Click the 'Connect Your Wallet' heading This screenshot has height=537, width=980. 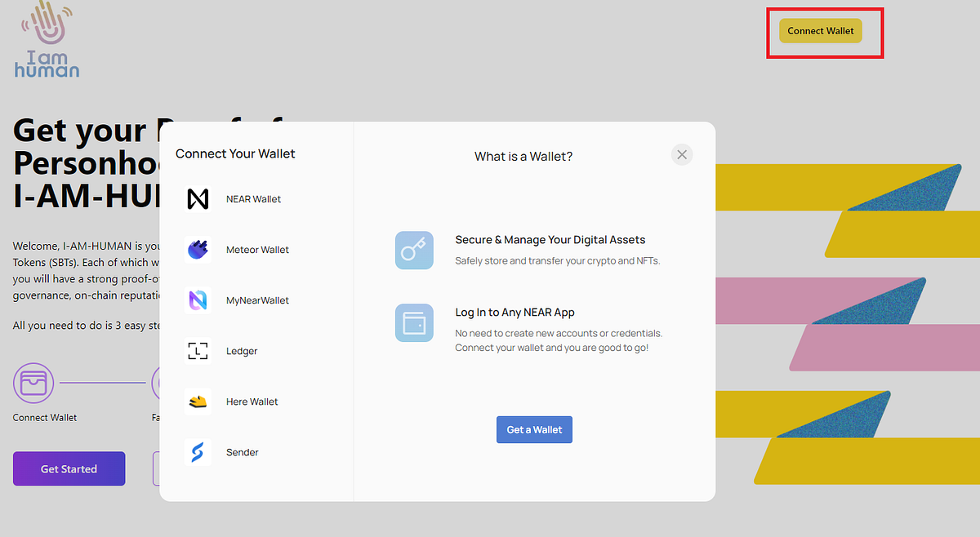pyautogui.click(x=235, y=153)
